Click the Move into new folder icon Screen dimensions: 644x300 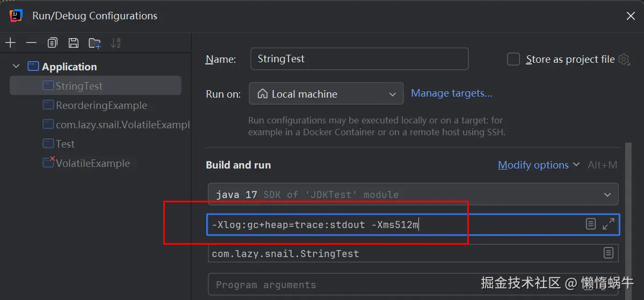pos(95,43)
